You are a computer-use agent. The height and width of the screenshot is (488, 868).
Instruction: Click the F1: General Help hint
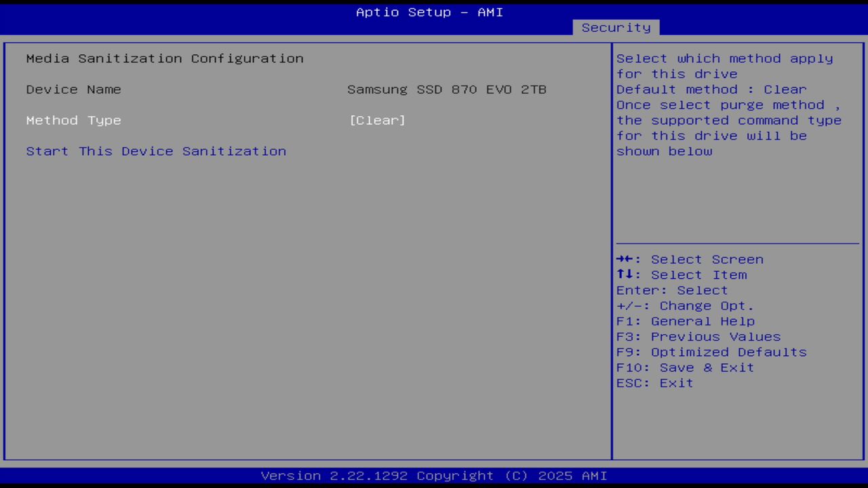click(686, 321)
